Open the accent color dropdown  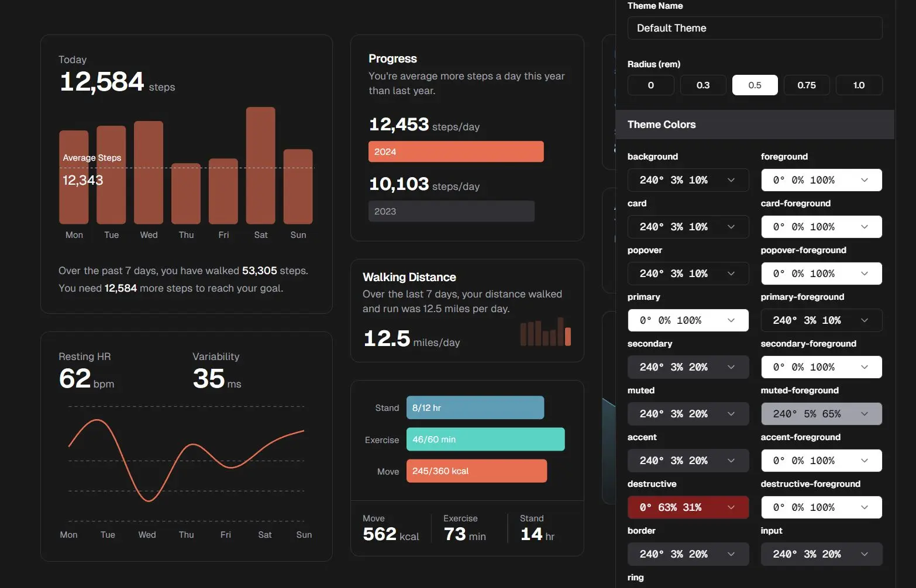(x=688, y=460)
